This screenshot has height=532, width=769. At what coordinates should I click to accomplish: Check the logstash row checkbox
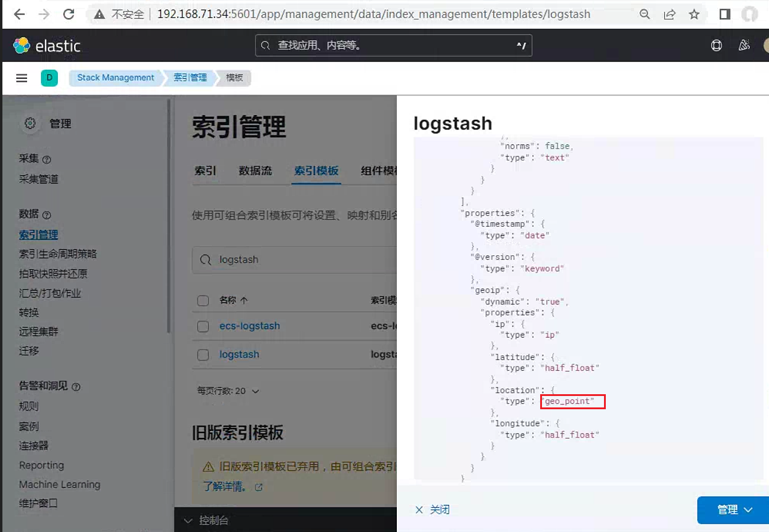pyautogui.click(x=204, y=355)
